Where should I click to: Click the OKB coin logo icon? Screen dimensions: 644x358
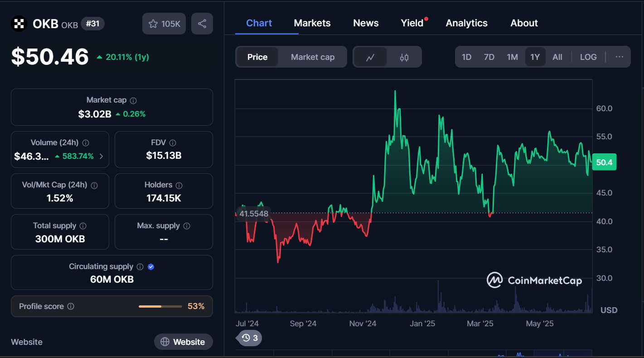pyautogui.click(x=19, y=24)
